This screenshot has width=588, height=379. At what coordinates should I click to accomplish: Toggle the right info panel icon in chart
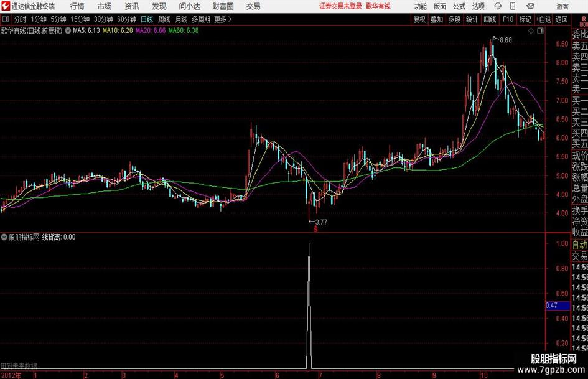tap(540, 31)
